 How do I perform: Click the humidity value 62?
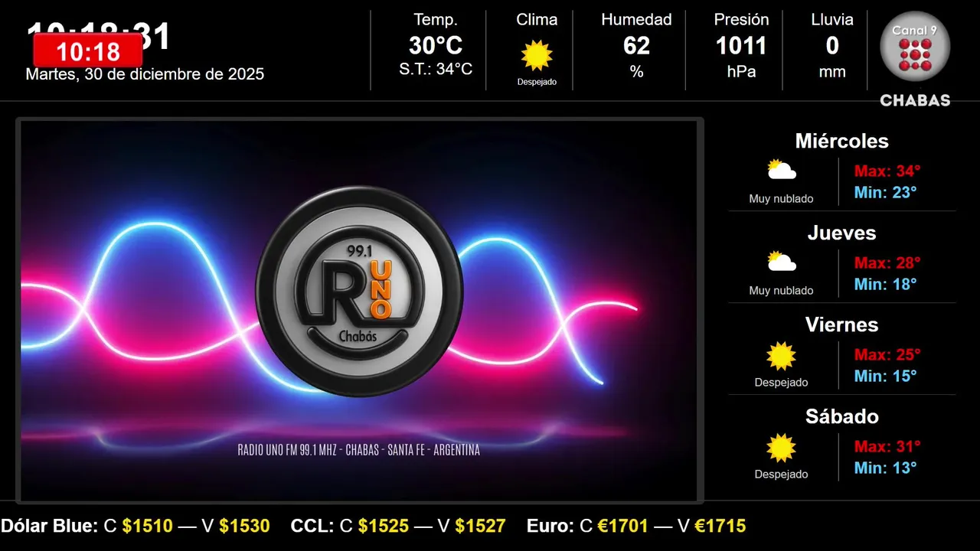636,46
